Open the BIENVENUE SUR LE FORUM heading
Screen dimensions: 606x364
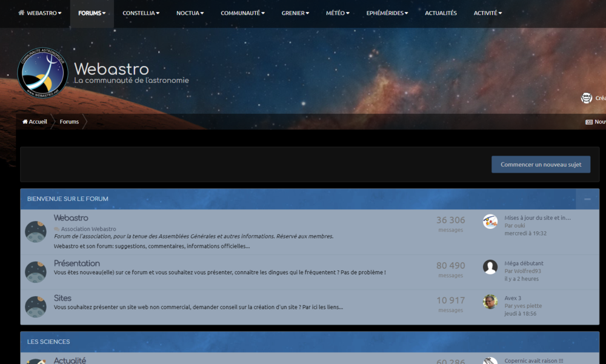(x=68, y=199)
